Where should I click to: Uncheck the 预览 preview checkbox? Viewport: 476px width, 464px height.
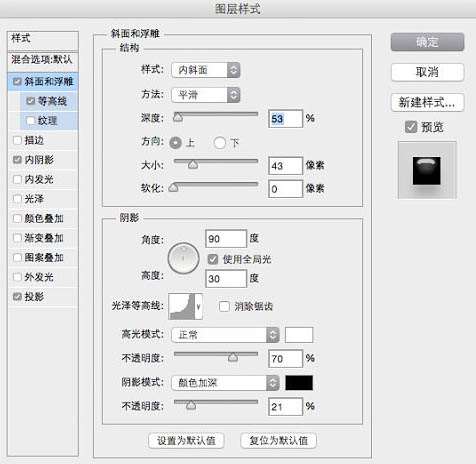(411, 127)
